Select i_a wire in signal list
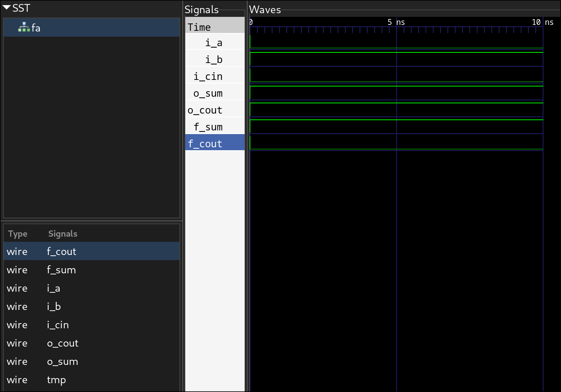 (x=92, y=288)
